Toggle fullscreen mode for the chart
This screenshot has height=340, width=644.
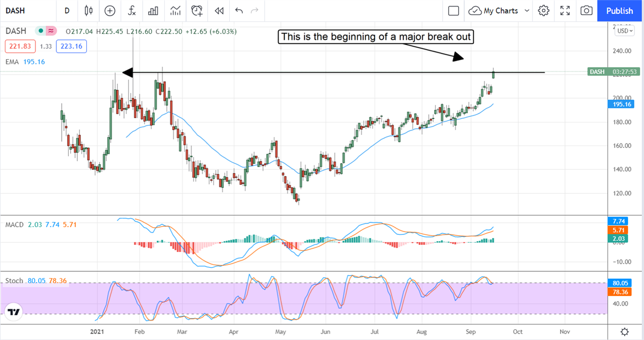pyautogui.click(x=565, y=11)
